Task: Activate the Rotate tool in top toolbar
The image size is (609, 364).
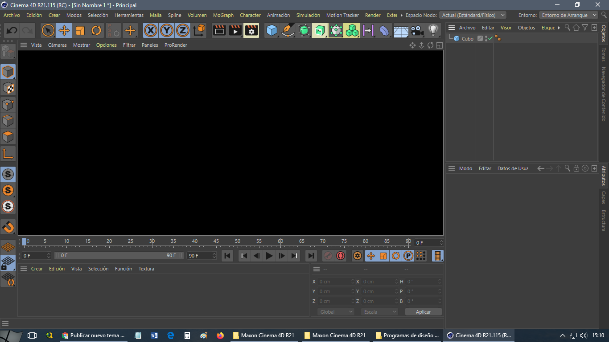Action: tap(96, 31)
